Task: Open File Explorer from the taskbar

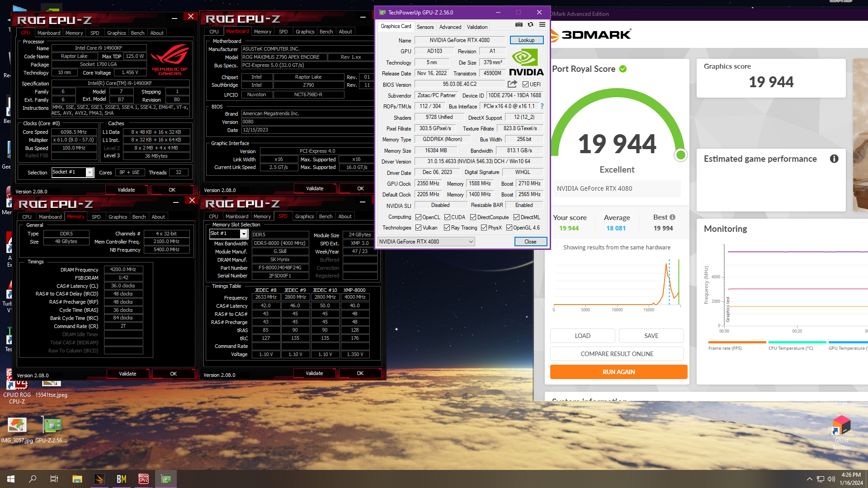Action: coord(77,479)
